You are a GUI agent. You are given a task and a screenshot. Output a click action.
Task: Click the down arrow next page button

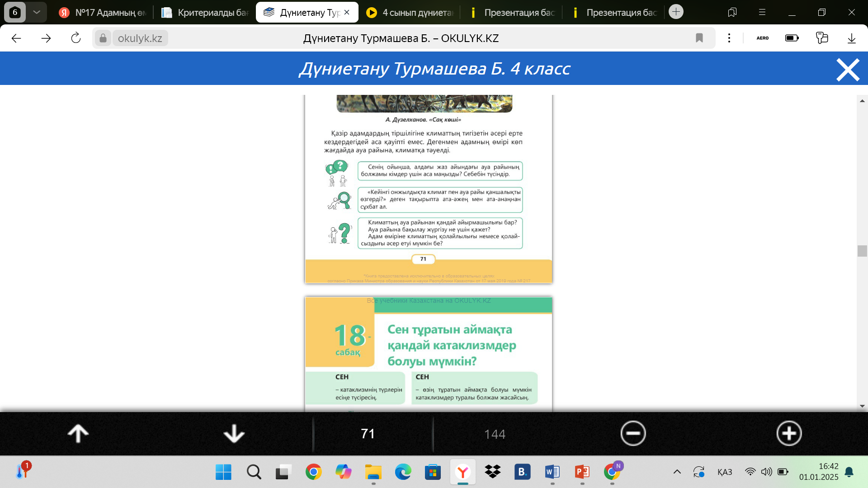(x=234, y=433)
